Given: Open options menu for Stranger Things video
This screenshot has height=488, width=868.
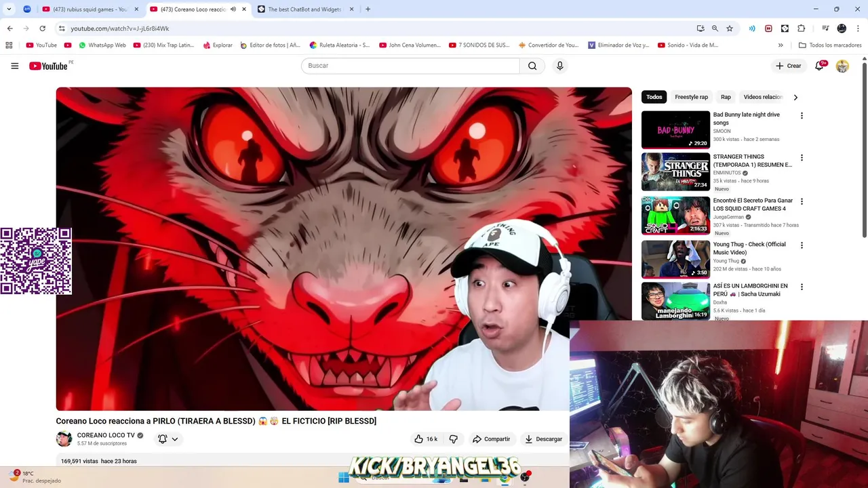Looking at the screenshot, I should [802, 158].
